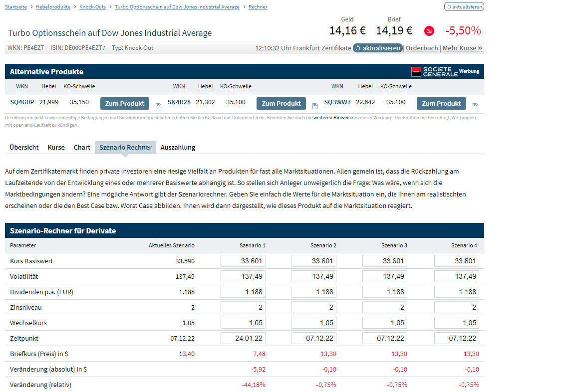This screenshot has height=392, width=575.
Task: Click the red downward price arrow icon
Action: [428, 30]
